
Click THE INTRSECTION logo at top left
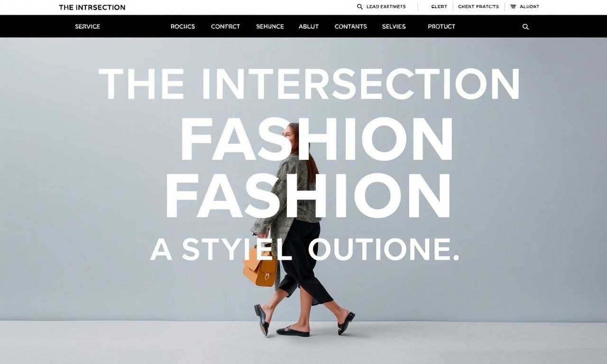point(92,7)
